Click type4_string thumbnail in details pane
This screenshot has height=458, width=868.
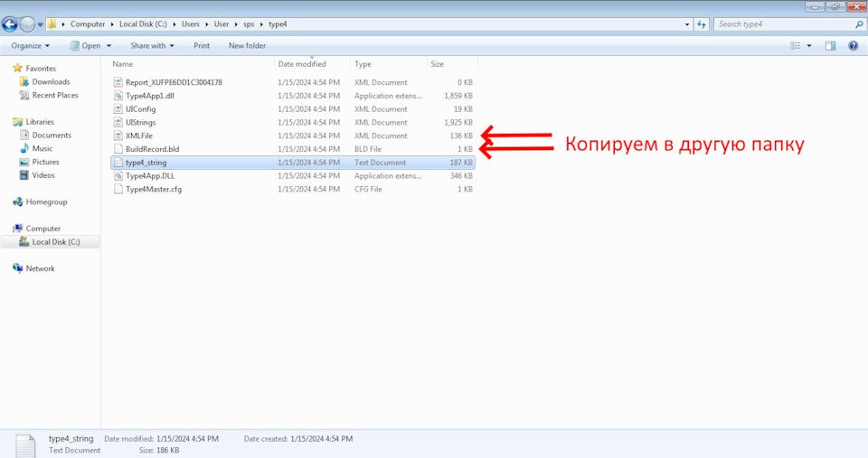coord(25,446)
